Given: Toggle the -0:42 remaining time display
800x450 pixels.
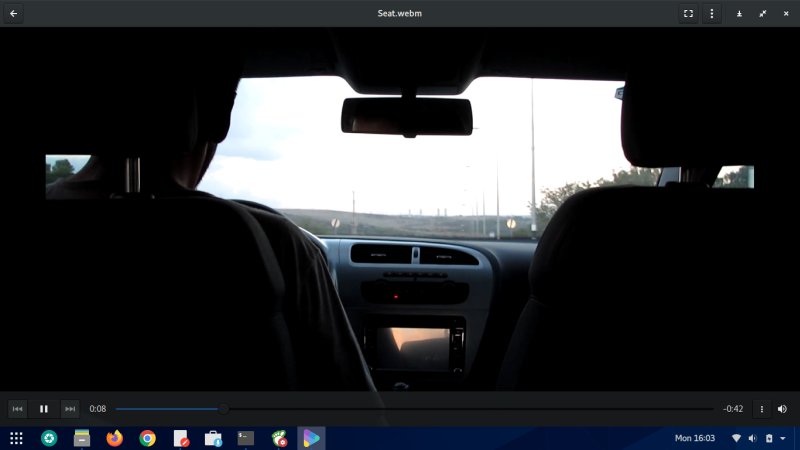Looking at the screenshot, I should click(x=733, y=409).
